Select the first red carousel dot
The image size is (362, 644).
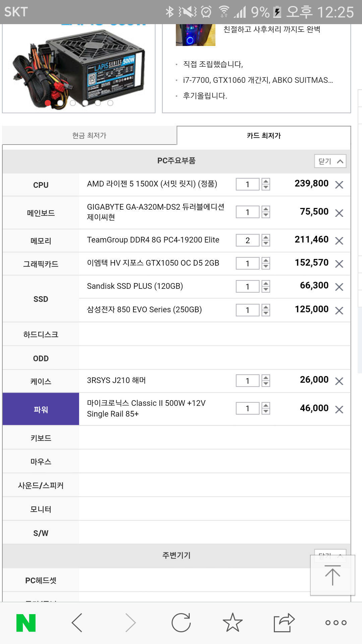click(x=48, y=103)
